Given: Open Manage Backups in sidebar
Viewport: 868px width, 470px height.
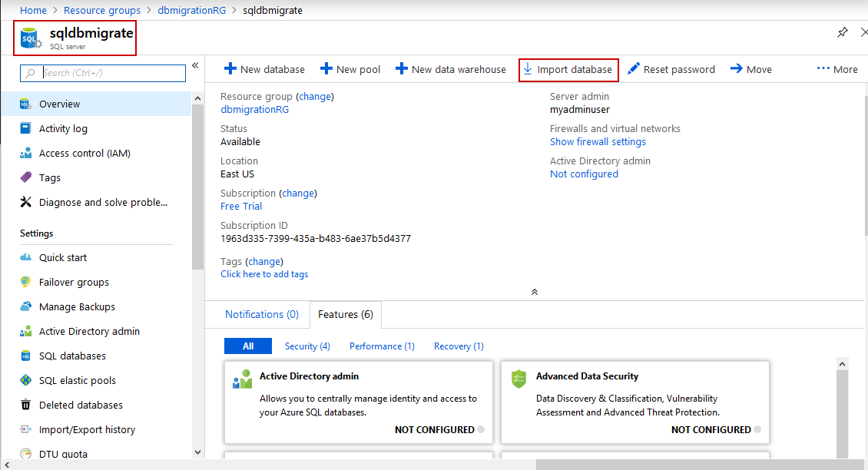Looking at the screenshot, I should pyautogui.click(x=77, y=306).
